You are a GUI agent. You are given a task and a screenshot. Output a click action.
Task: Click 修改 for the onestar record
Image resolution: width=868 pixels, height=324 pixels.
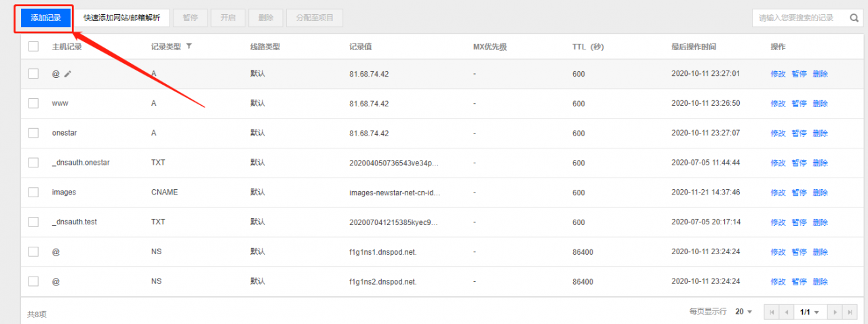coord(778,134)
